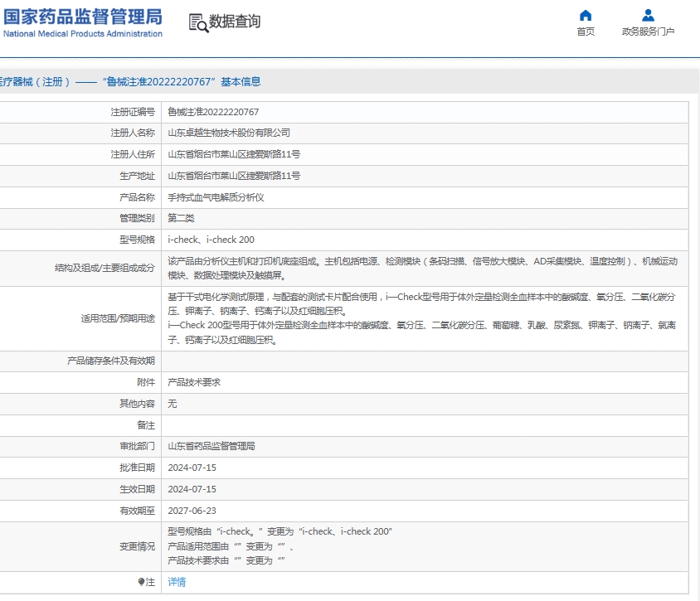Click the expiry date 2027-06-23
The image size is (700, 601).
coord(192,511)
